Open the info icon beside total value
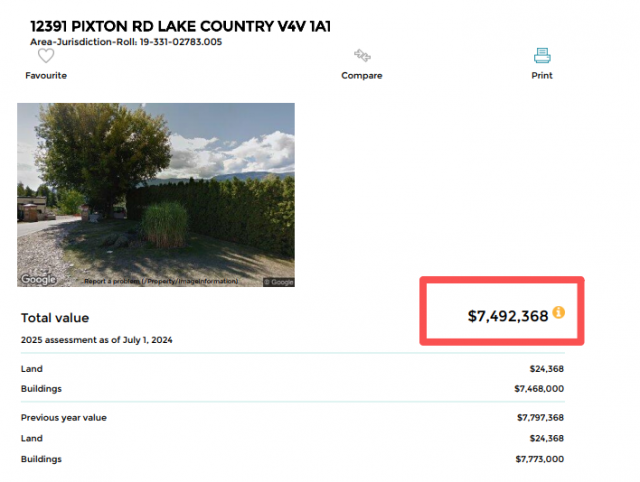Viewport: 640px width, 482px height. click(x=559, y=313)
